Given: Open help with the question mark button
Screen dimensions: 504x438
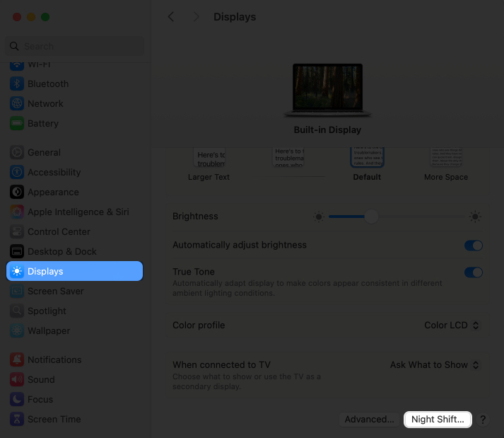Looking at the screenshot, I should 483,420.
